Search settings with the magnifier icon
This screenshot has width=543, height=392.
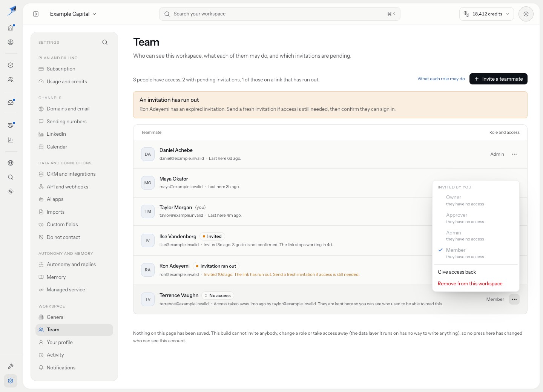(x=105, y=42)
